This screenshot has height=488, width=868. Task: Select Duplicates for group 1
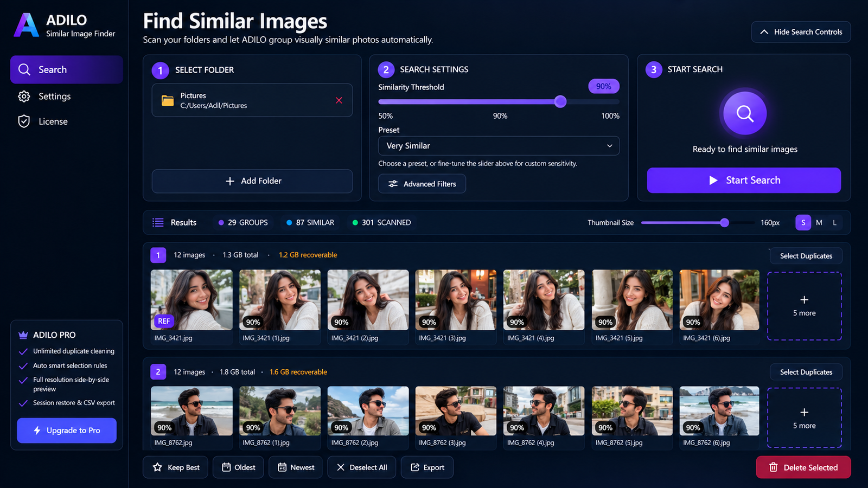[806, 256]
